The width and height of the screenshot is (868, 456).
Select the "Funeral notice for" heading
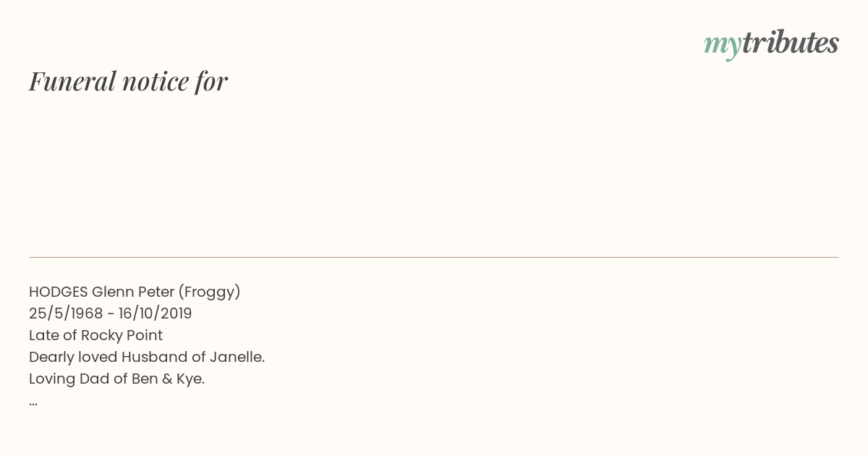tap(128, 81)
